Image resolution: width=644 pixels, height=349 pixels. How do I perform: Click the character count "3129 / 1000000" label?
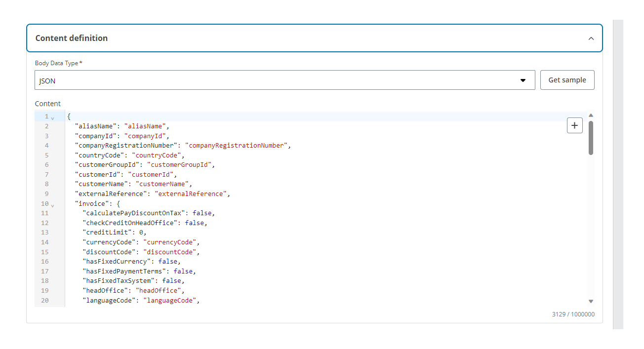[x=573, y=314]
